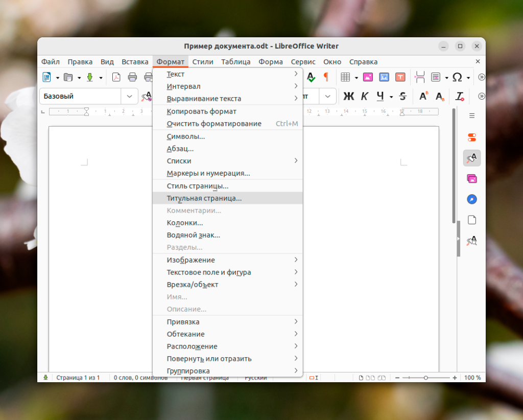Viewport: 523px width, 420px height.
Task: Insert a page break
Action: [x=420, y=77]
